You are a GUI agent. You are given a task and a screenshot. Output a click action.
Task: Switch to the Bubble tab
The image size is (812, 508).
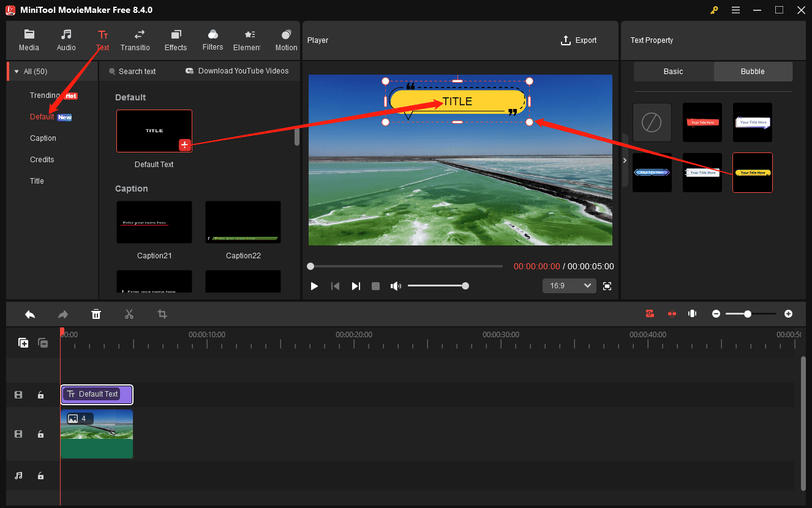point(753,71)
